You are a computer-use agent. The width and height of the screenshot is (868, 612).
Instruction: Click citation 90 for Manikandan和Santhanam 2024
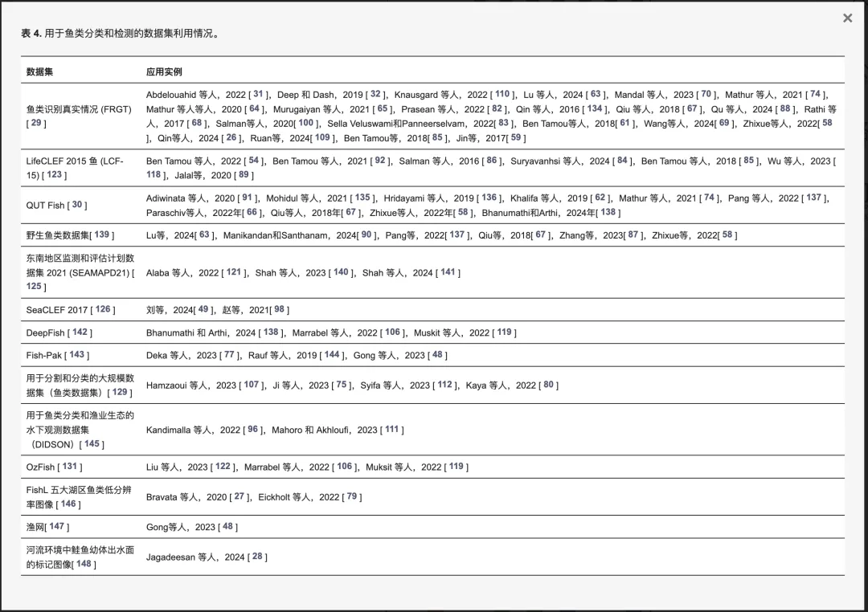366,235
